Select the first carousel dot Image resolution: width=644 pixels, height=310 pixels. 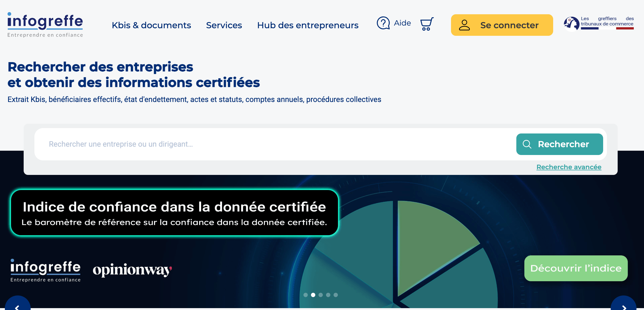coord(306,295)
